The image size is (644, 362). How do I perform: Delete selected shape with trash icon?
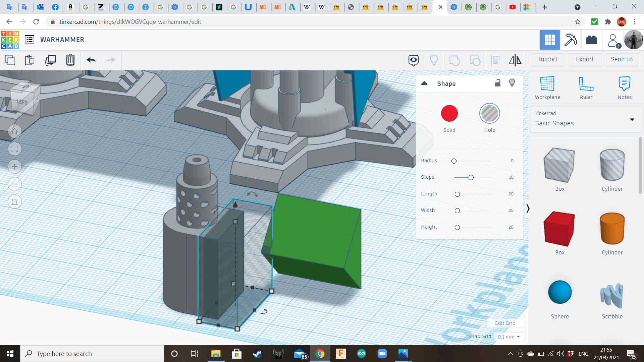(70, 60)
